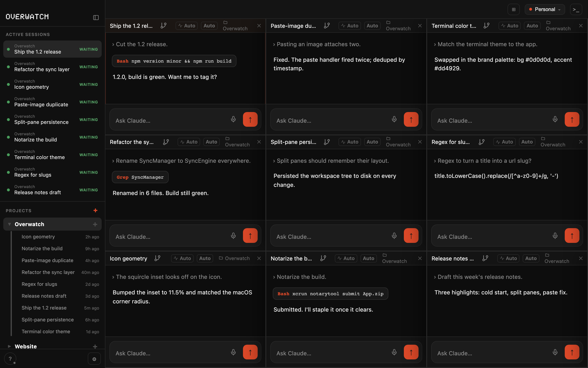Viewport: 588px width, 368px height.
Task: Click the Overwatch folder label in Paste-image du pane
Action: 398,26
